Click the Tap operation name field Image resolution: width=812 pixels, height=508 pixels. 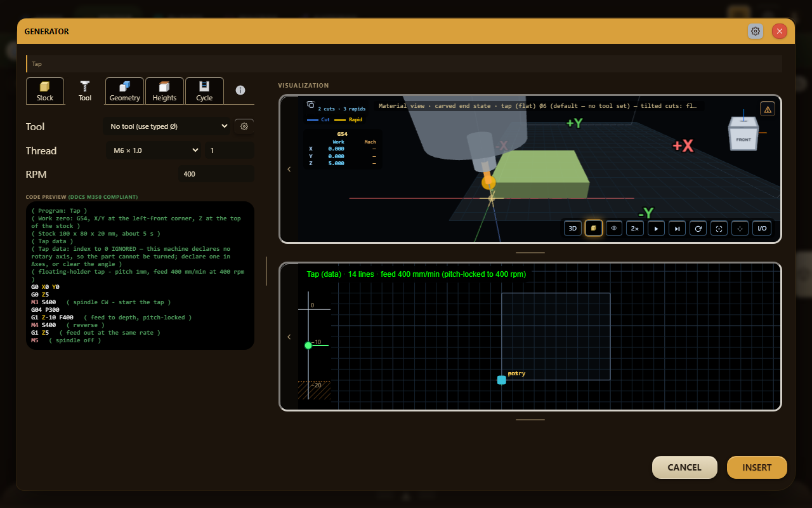tap(404, 63)
